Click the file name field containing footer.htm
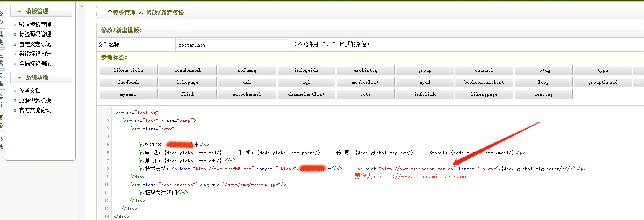 coord(232,45)
